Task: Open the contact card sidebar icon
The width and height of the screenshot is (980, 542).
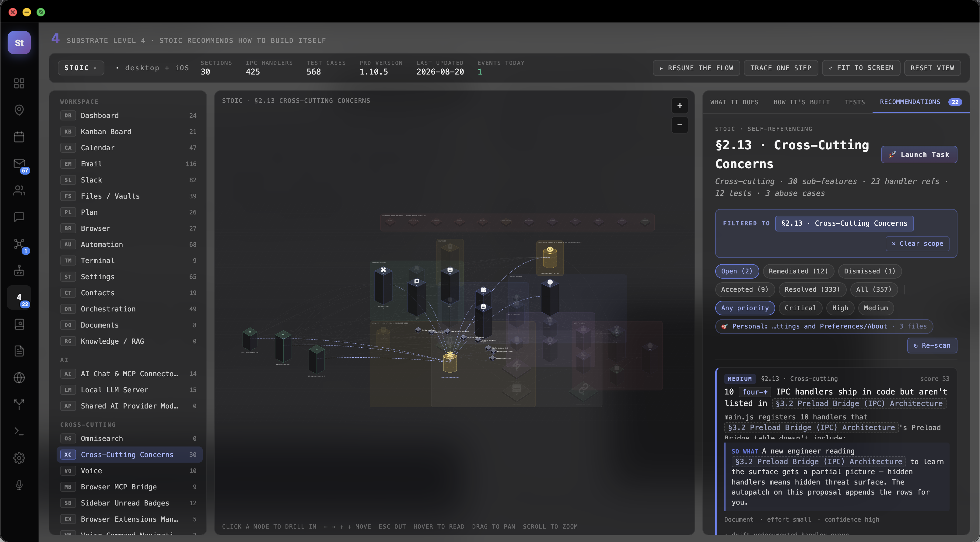Action: tap(19, 324)
